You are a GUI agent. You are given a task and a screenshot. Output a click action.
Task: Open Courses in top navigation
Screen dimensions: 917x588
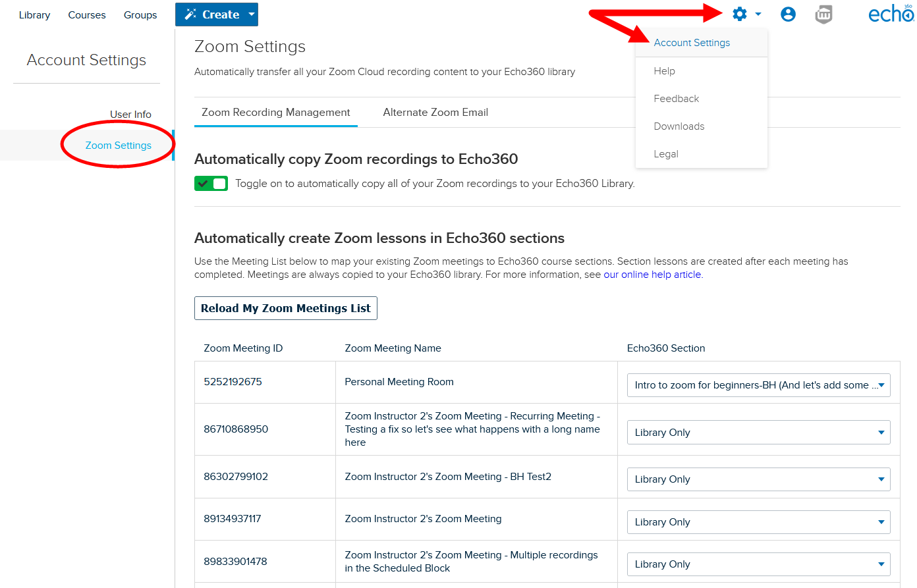[x=87, y=15]
